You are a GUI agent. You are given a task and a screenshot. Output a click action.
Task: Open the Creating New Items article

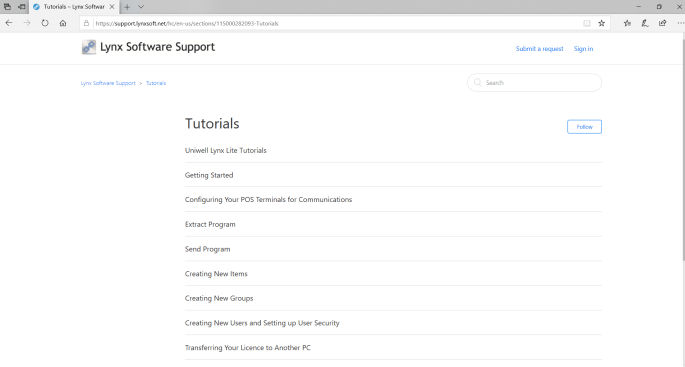tap(216, 274)
